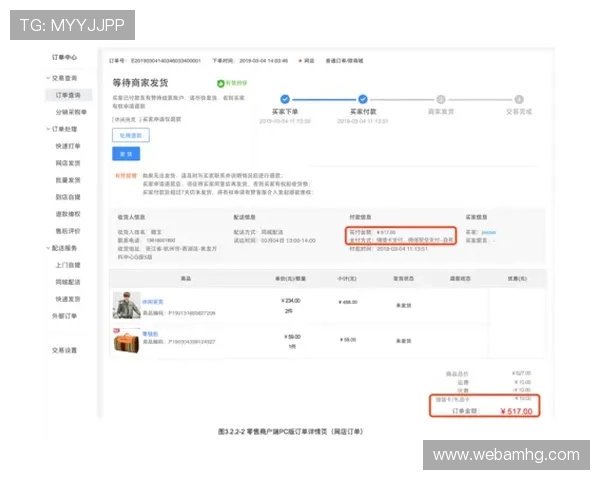Click the order number at page top
This screenshot has height=480, width=600.
166,61
